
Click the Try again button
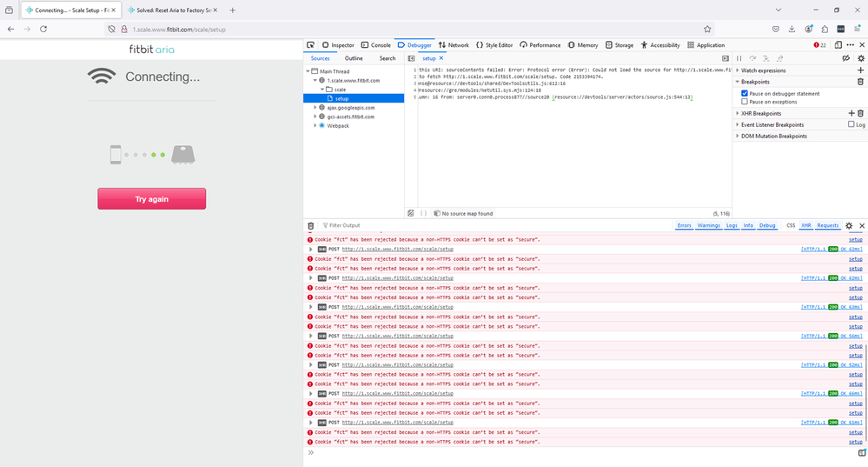pyautogui.click(x=152, y=199)
